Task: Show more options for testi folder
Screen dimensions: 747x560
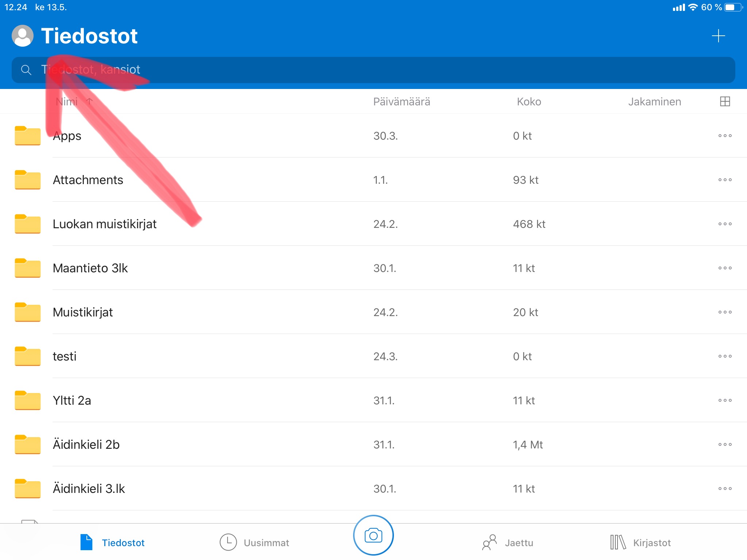Action: [725, 356]
